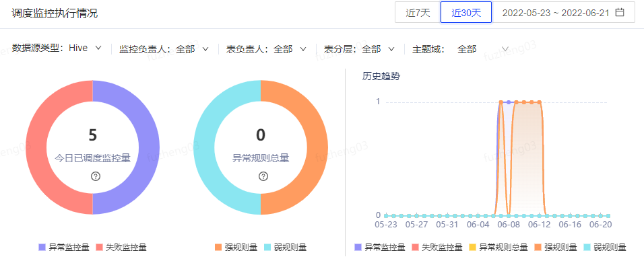Toggle 异常规则总量 legend in trend chart
Viewport: 644px width, 259px height.
coord(498,248)
